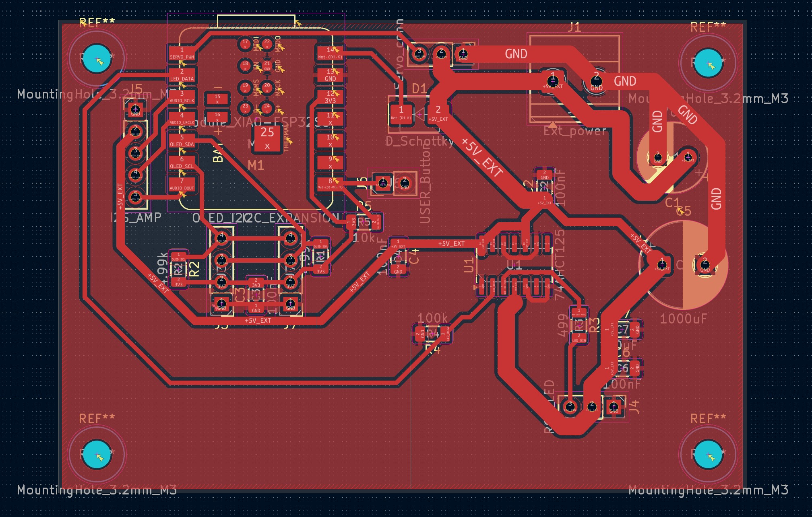812x517 pixels.
Task: Select the D_Schottky value text
Action: click(x=419, y=141)
